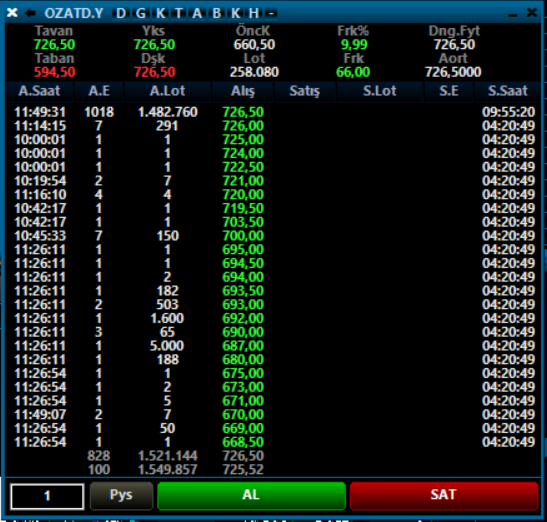The height and width of the screenshot is (522, 547).
Task: Click the Frk% value 9,99
Action: (354, 45)
